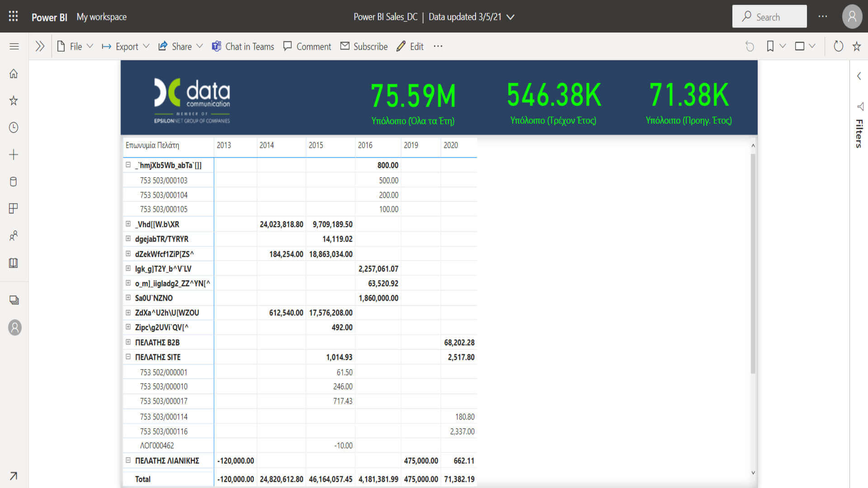Toggle the hamburger navigation menu
The height and width of the screenshot is (488, 868).
(14, 47)
